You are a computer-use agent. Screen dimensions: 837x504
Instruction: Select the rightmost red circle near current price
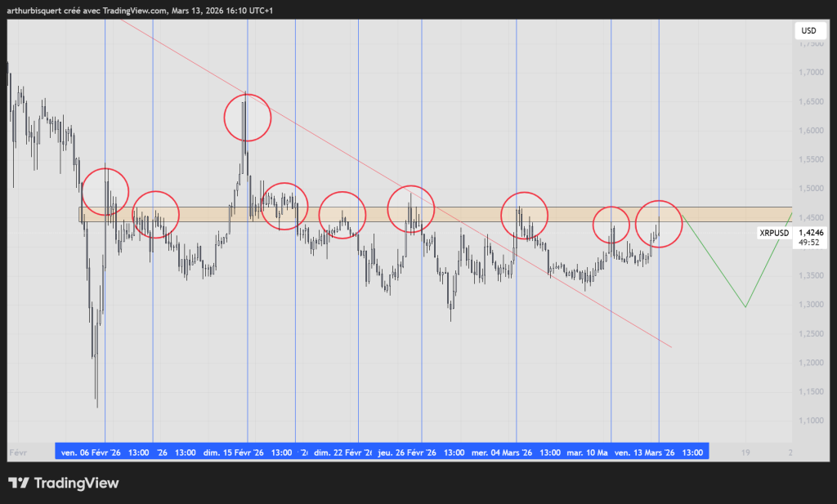click(x=659, y=224)
